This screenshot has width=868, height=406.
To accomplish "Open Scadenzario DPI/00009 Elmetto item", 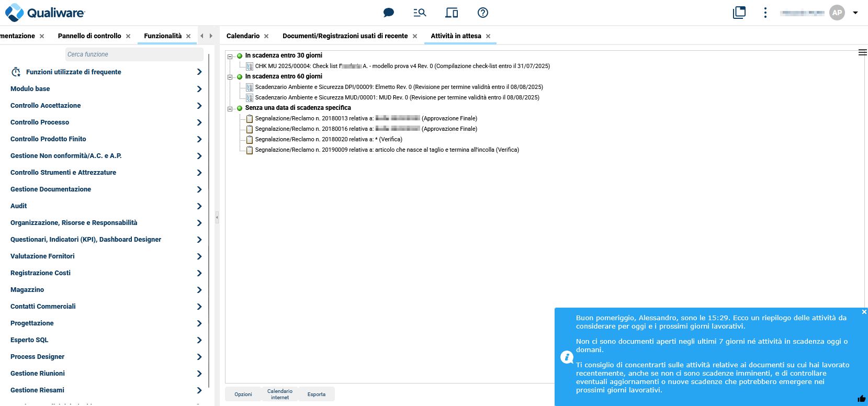I will (399, 87).
